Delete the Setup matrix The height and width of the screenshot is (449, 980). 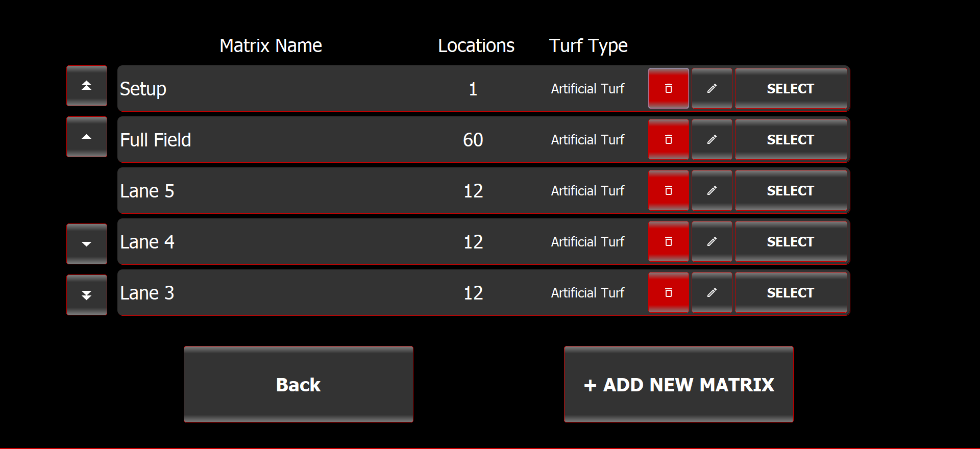[668, 88]
